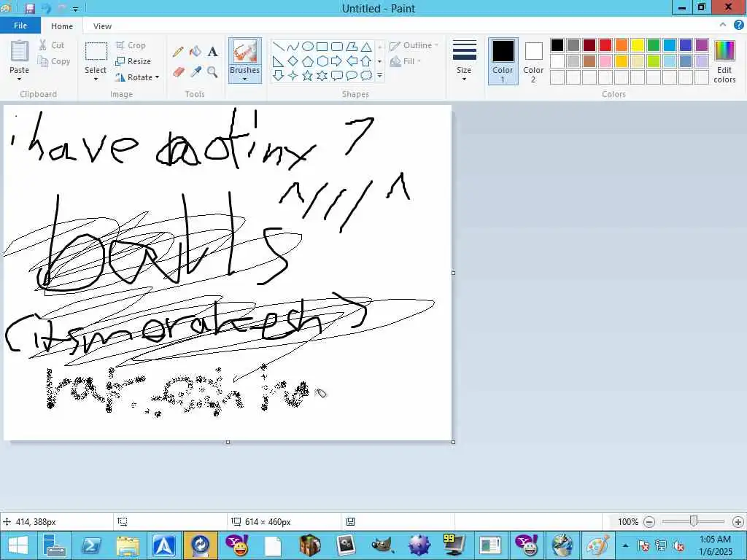The width and height of the screenshot is (747, 560).
Task: Choose the Right triangle shape
Action: pos(279,61)
